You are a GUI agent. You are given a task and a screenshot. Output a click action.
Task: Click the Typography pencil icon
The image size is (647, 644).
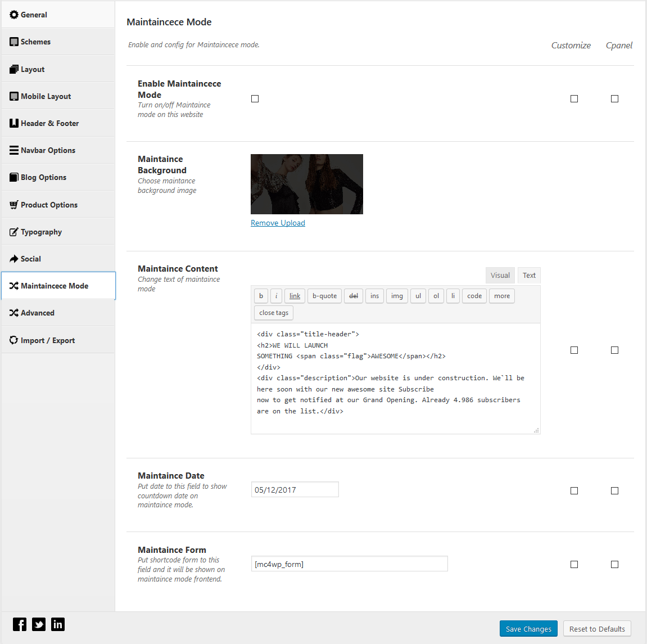(14, 232)
